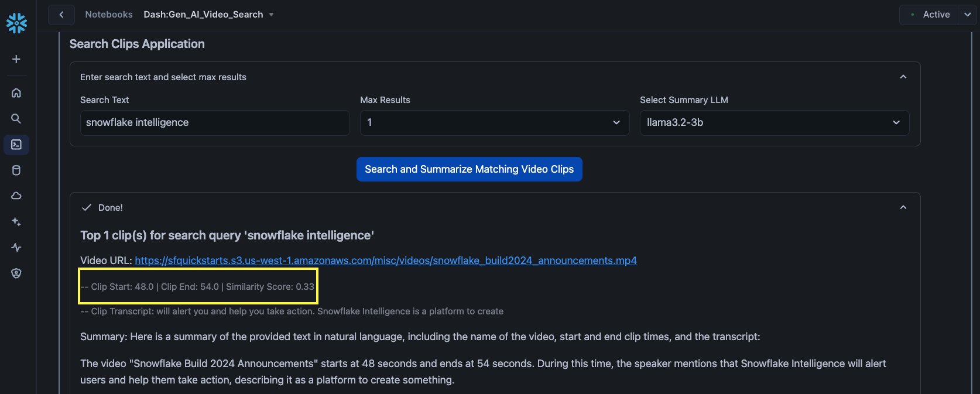Viewport: 980px width, 394px height.
Task: Select the Projects terminal icon in sidebar
Action: click(x=16, y=145)
